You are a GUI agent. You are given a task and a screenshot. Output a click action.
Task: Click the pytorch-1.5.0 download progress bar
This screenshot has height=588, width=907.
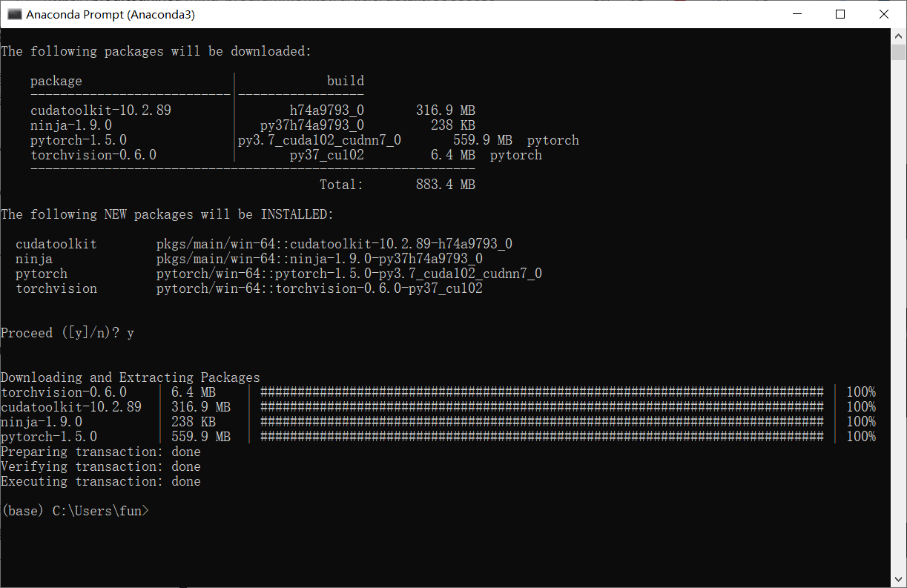(542, 437)
